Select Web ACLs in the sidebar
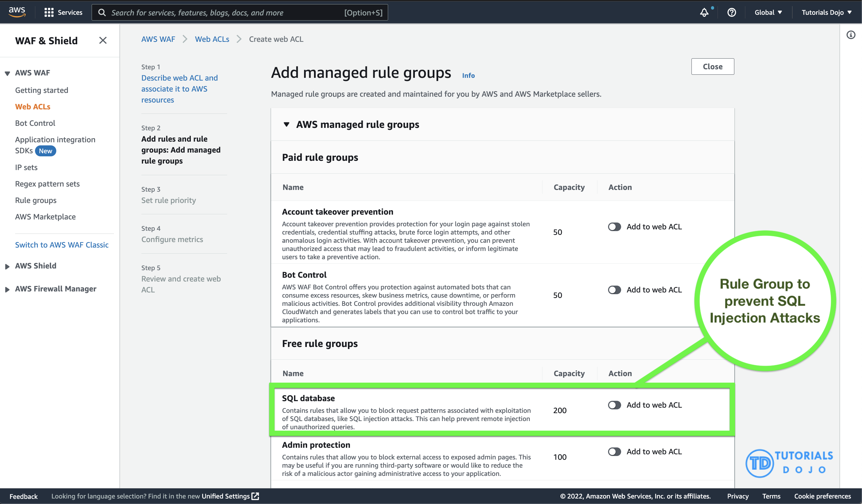The image size is (862, 504). 33,107
